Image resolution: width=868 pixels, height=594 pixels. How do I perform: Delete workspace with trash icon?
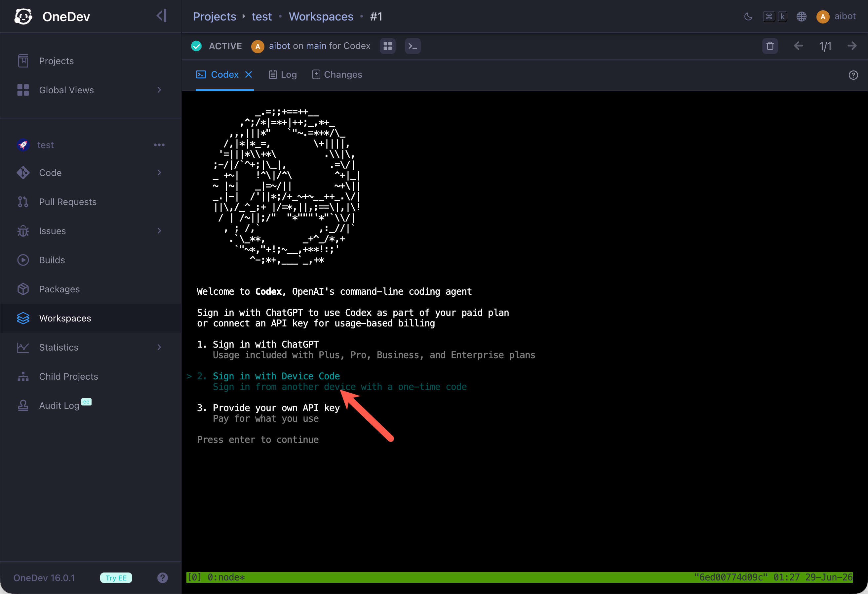tap(770, 46)
